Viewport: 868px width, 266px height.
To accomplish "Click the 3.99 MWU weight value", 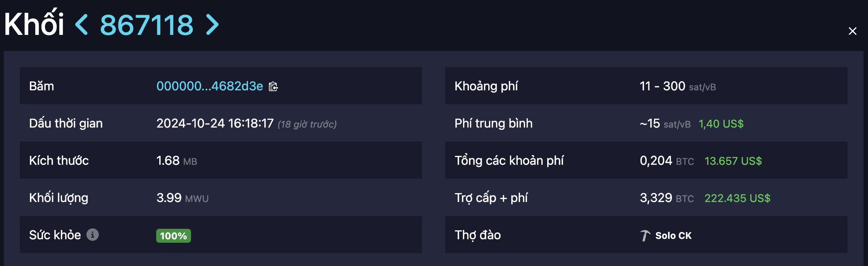I will [183, 198].
